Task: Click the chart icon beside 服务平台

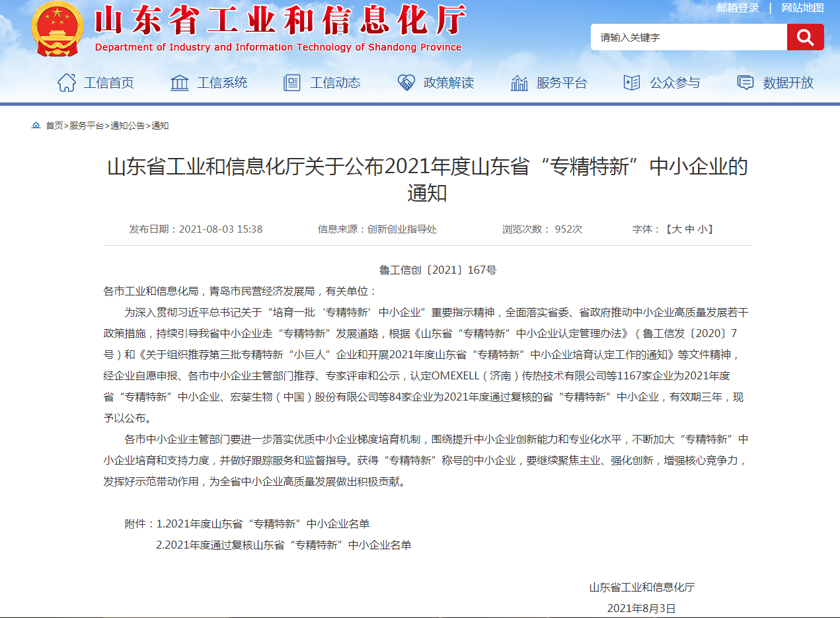Action: [x=519, y=83]
